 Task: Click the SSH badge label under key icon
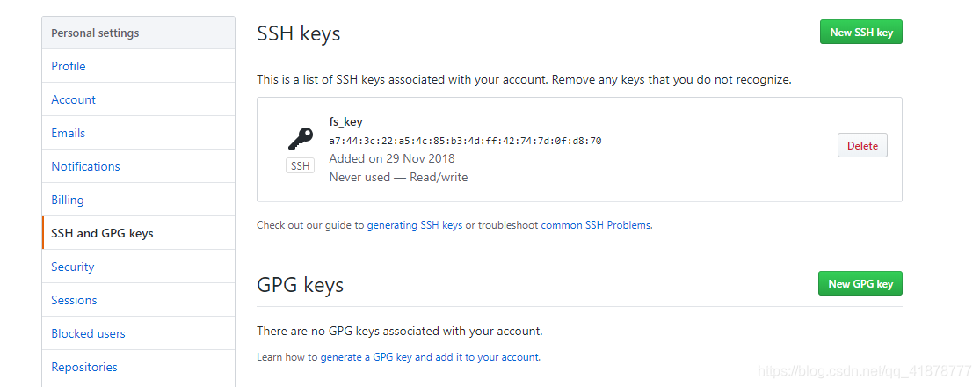300,165
